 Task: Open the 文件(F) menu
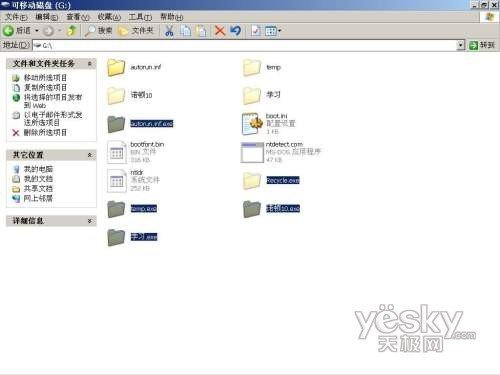pos(16,17)
